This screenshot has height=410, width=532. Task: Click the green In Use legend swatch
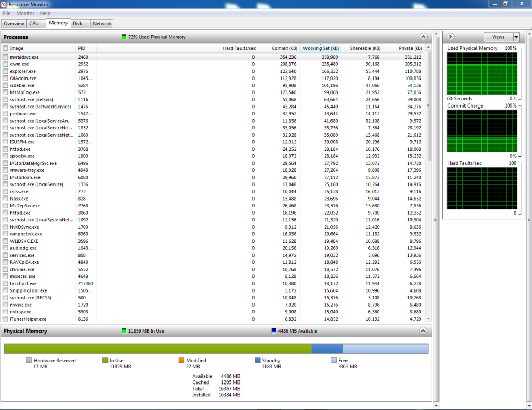[105, 360]
